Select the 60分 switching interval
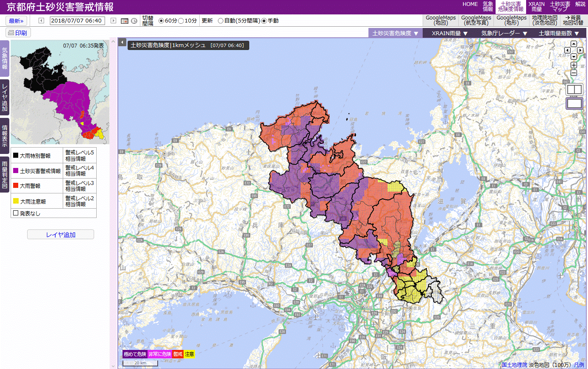The width and height of the screenshot is (588, 369). (161, 21)
